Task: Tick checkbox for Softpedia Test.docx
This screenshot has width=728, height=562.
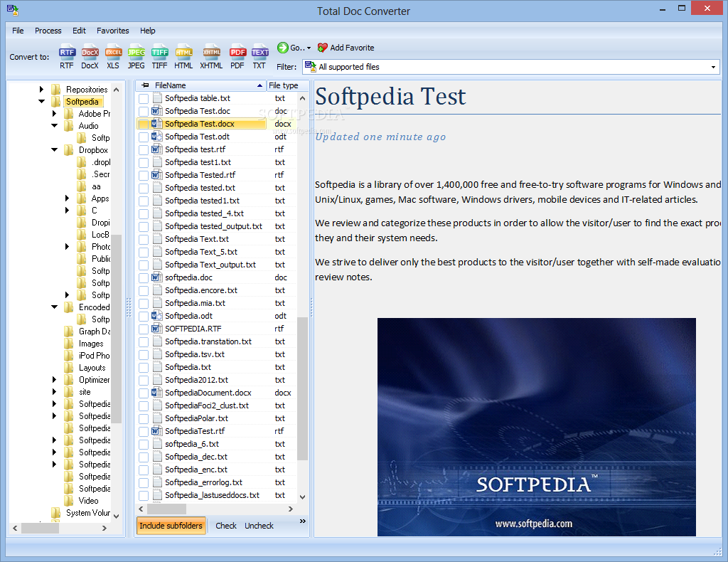Action: (144, 124)
